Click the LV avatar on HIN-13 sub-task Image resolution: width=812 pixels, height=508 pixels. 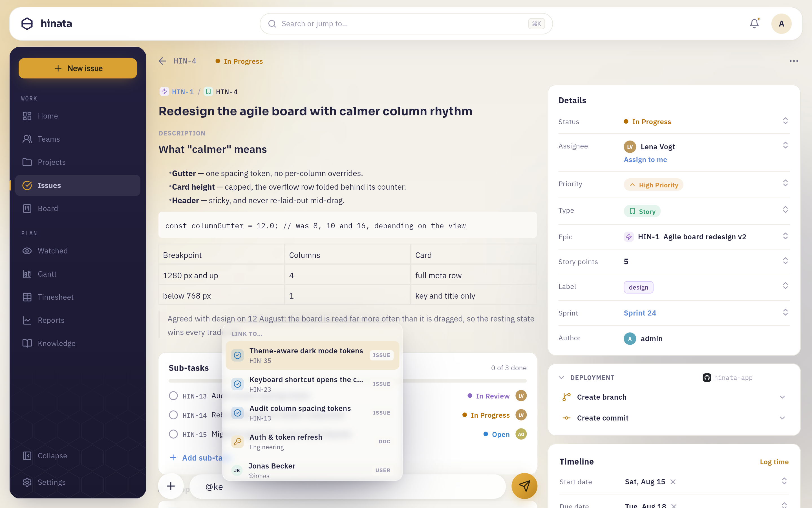(521, 396)
